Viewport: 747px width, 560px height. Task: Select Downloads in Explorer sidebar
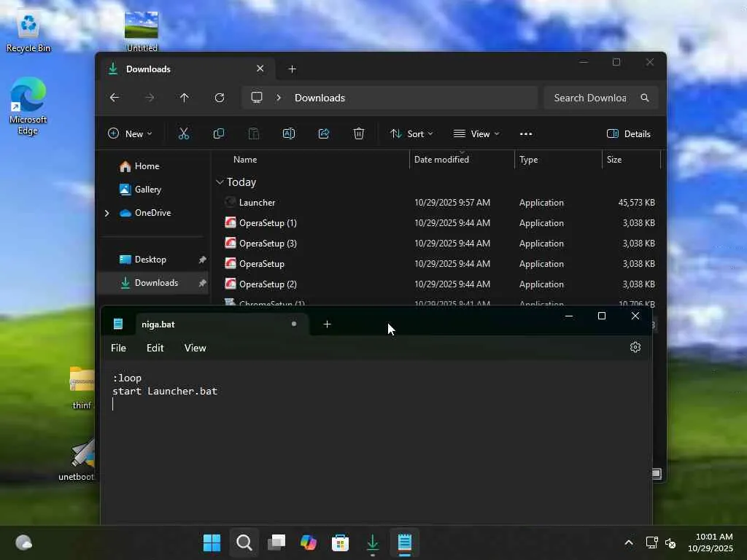point(153,283)
